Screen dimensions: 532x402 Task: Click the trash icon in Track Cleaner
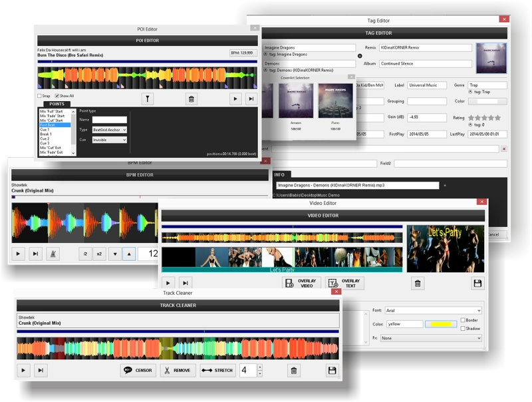294,371
